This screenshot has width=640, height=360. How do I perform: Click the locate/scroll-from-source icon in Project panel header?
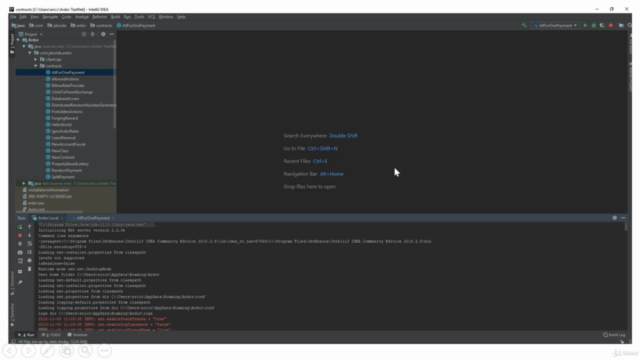coord(84,34)
